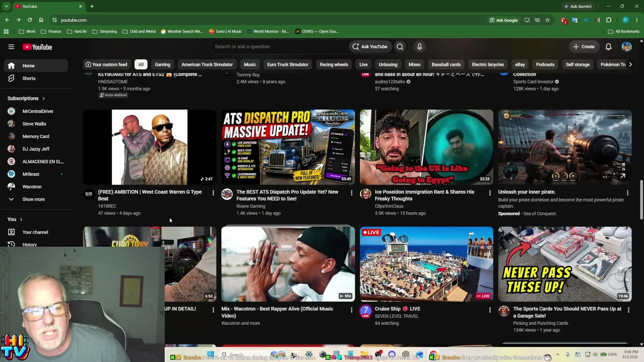Viewport: 644px width, 362px height.
Task: Click the YouTube logo
Action: point(37,47)
